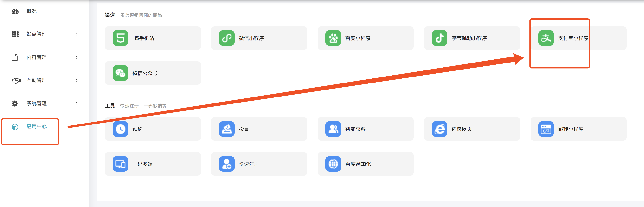Open 站点管理 menu item
Viewport: 644px width, 207px height.
(37, 34)
